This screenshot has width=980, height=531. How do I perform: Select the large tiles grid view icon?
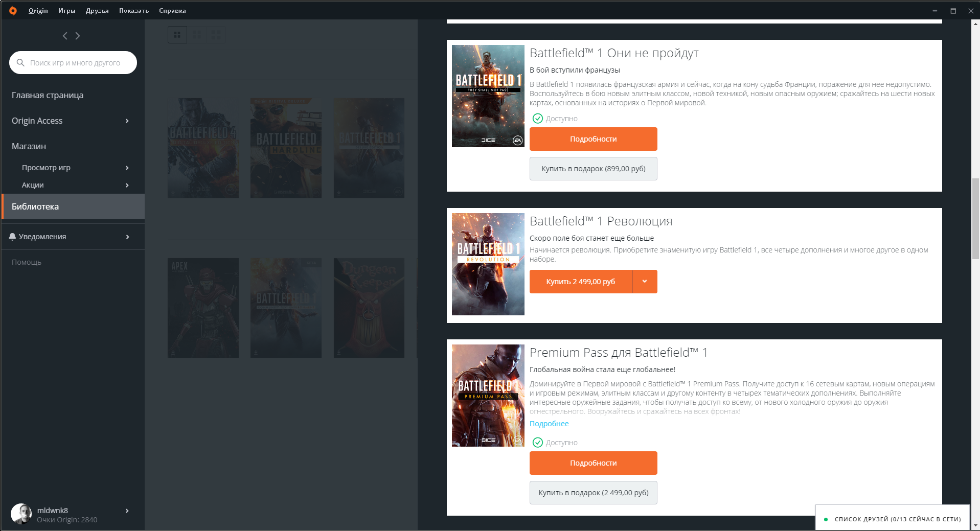click(x=177, y=35)
